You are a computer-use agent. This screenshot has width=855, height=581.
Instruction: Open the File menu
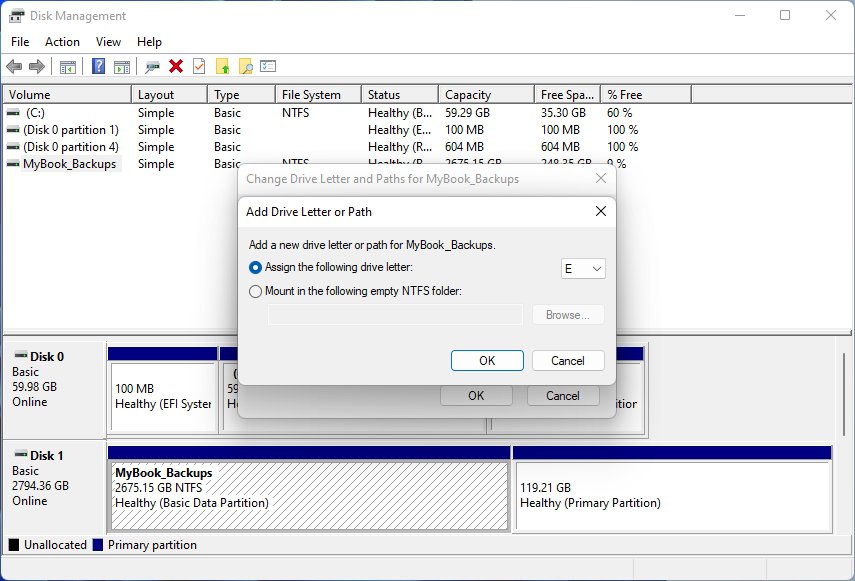pos(20,42)
